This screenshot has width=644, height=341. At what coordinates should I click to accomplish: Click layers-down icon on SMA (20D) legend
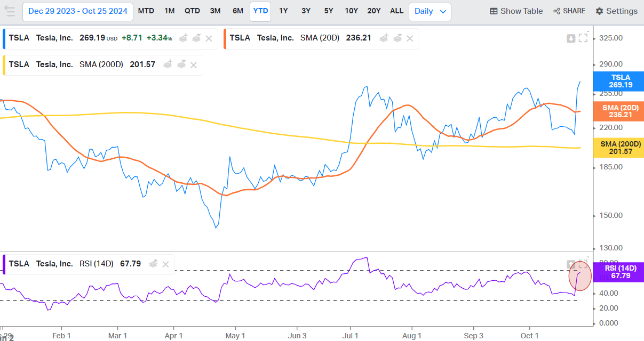pyautogui.click(x=397, y=38)
